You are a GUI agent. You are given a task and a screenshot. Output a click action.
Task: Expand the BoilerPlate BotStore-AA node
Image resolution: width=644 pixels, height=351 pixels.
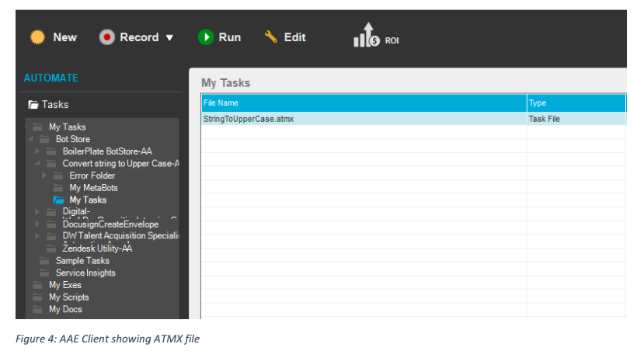(38, 151)
